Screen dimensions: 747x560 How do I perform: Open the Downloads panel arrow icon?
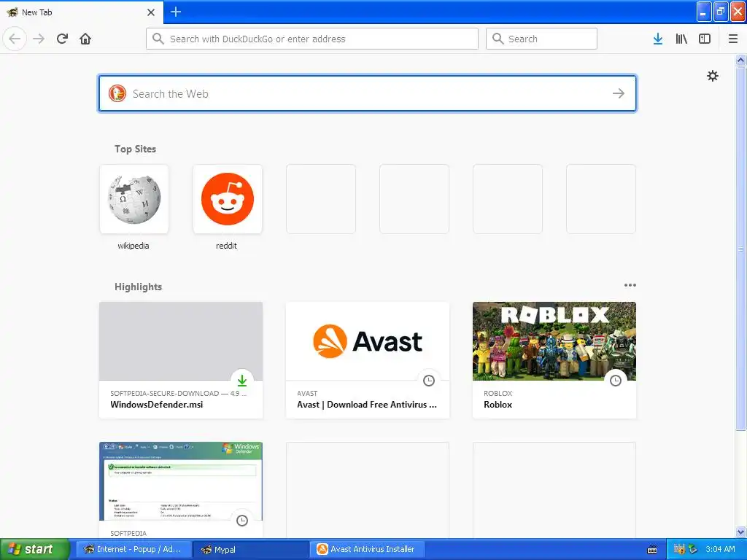click(658, 39)
